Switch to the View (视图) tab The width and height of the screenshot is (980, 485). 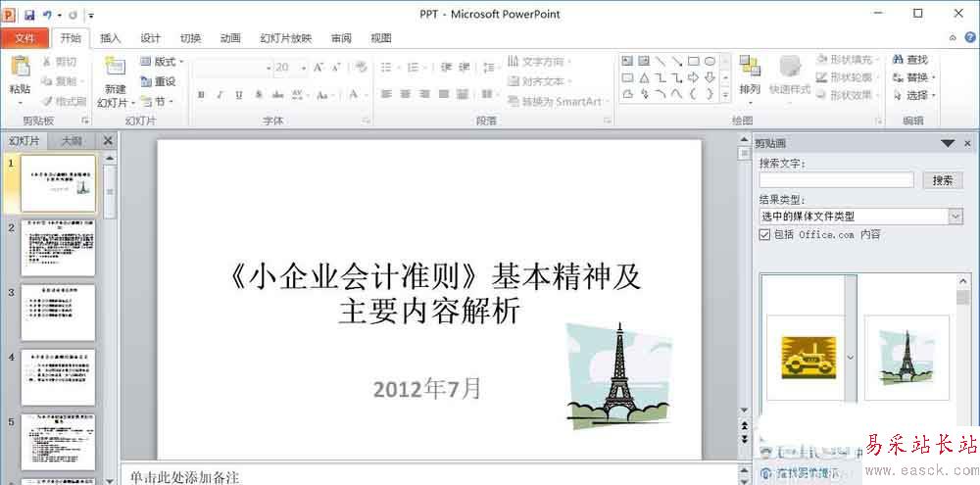click(x=381, y=38)
